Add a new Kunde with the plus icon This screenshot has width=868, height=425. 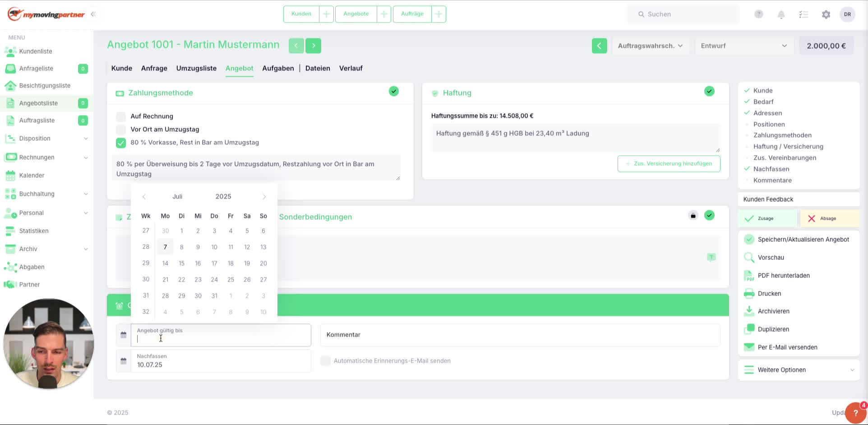326,14
